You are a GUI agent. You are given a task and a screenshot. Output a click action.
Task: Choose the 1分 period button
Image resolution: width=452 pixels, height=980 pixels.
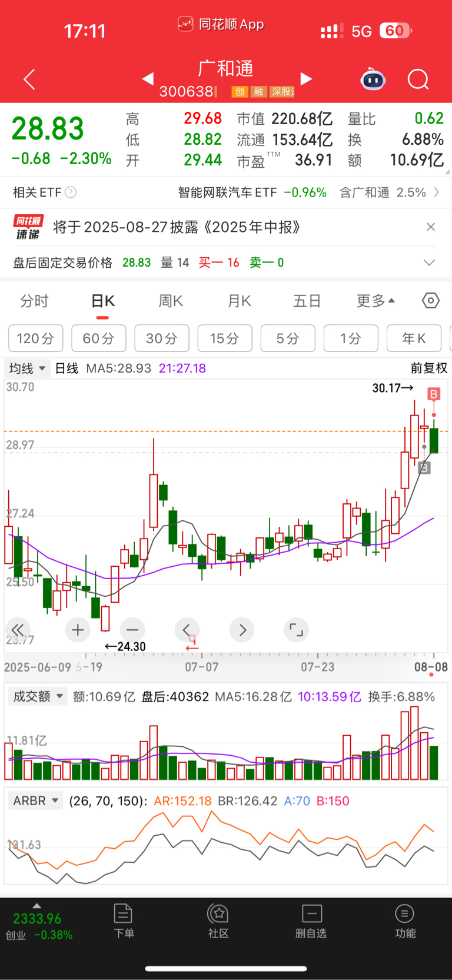(351, 338)
